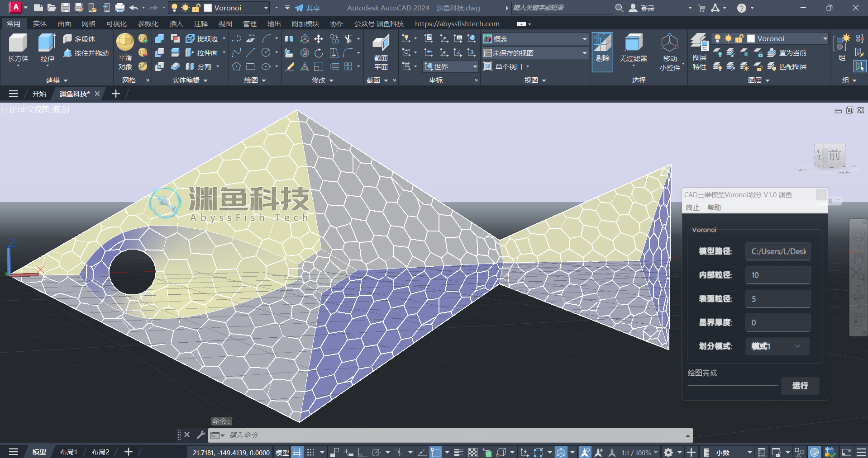Open the 无过滤器 selection filter
The width and height of the screenshot is (868, 458).
[633, 50]
